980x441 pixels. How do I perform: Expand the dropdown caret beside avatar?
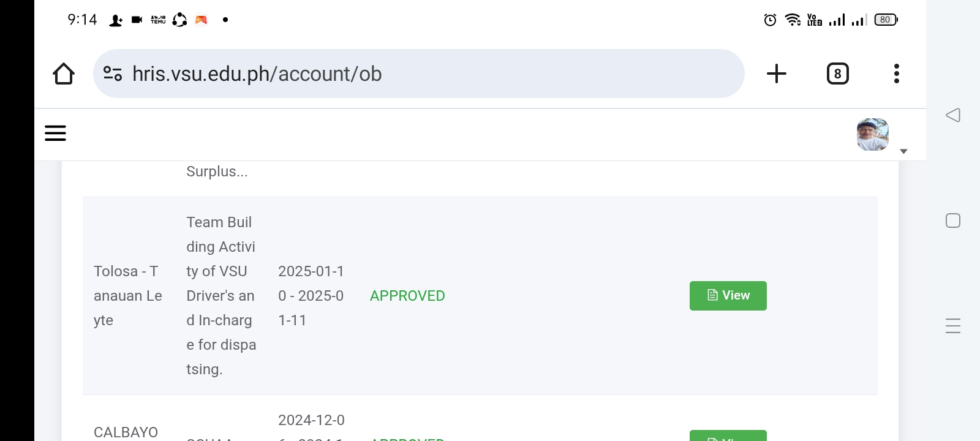point(903,151)
